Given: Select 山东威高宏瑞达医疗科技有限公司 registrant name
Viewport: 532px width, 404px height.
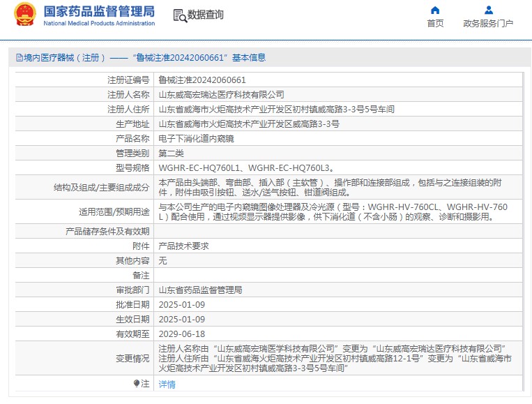Looking at the screenshot, I should point(221,95).
